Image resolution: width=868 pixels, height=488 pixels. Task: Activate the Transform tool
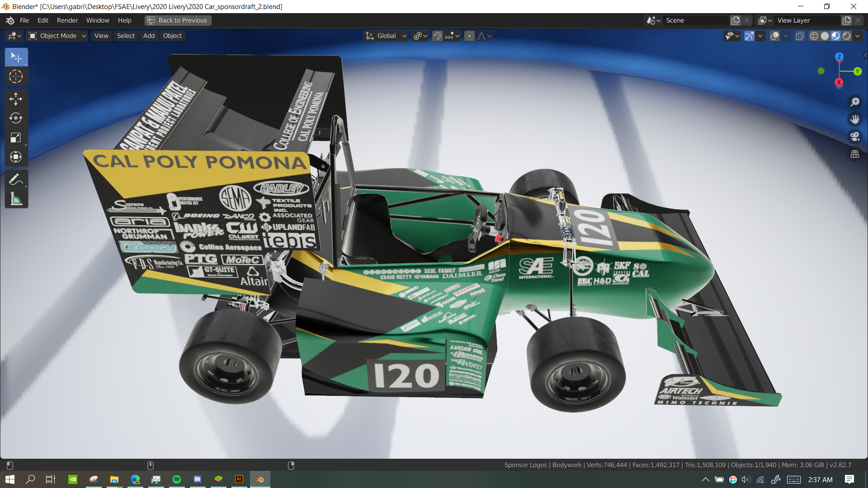point(16,157)
